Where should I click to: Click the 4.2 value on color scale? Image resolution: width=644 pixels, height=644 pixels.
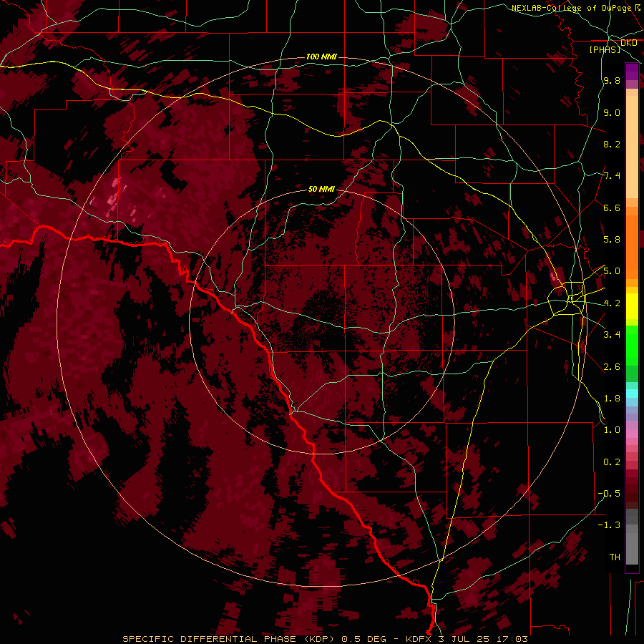(x=612, y=303)
